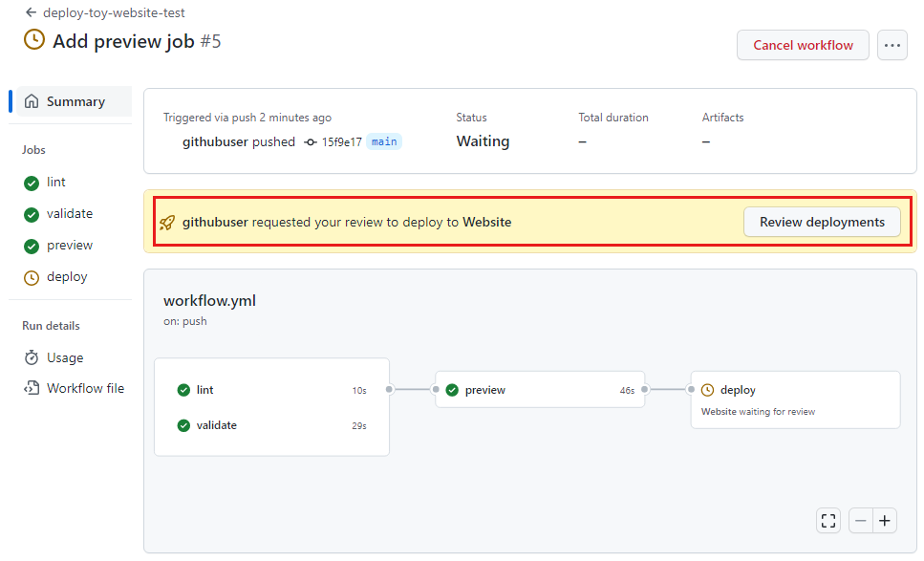The image size is (924, 561).
Task: Click the check icon beside graph preview
Action: 452,390
